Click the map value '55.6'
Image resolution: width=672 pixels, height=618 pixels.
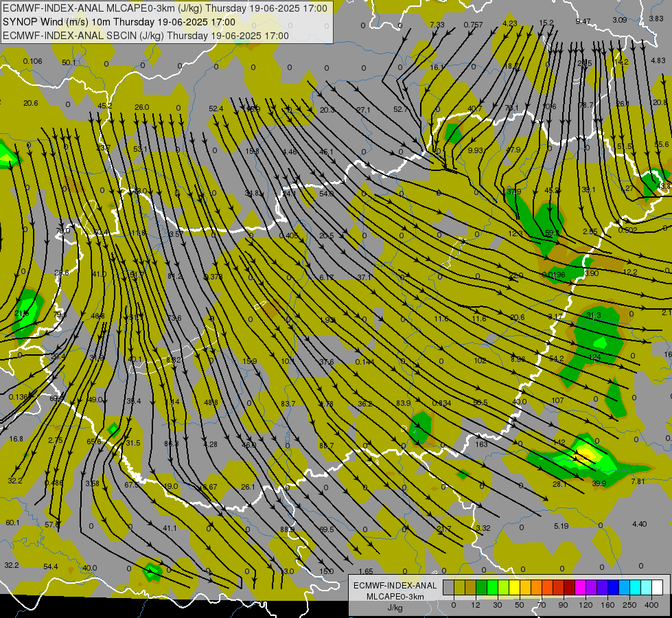[661, 144]
